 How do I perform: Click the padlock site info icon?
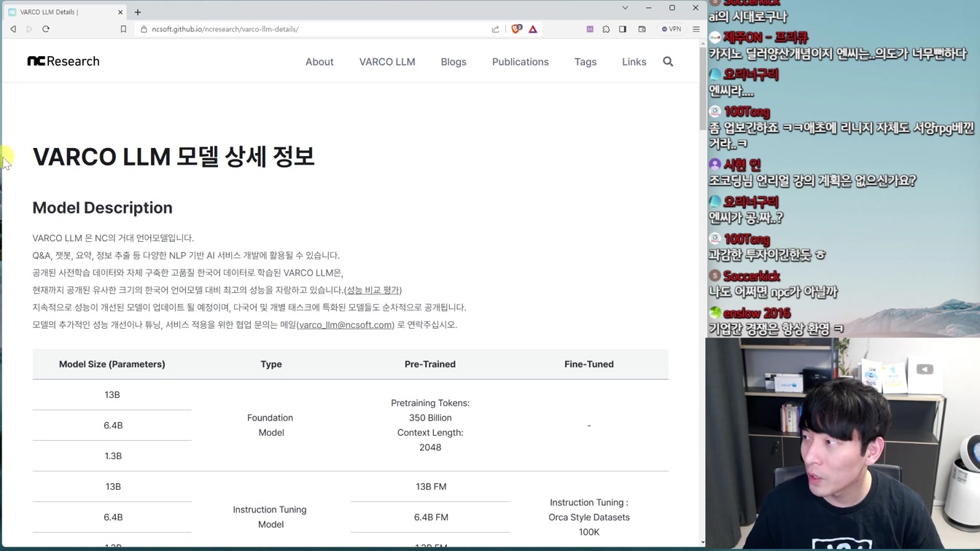click(144, 29)
